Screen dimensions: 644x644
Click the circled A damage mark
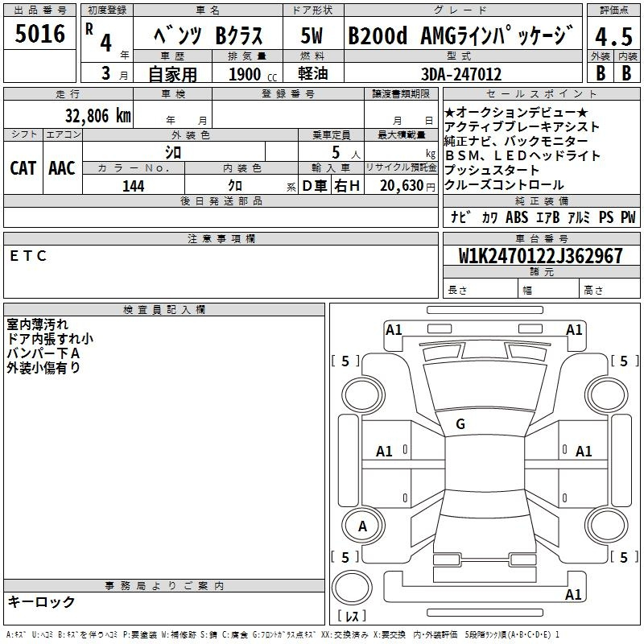362,526
